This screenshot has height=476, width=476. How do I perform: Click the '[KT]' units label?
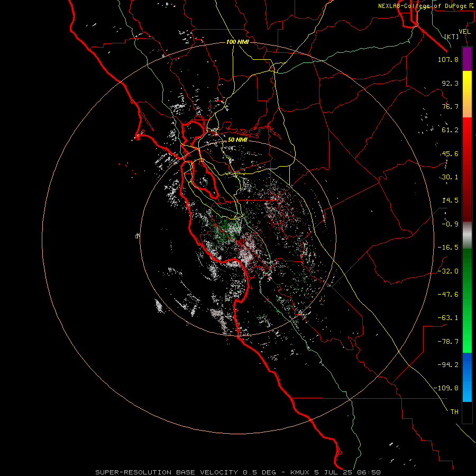tap(452, 36)
